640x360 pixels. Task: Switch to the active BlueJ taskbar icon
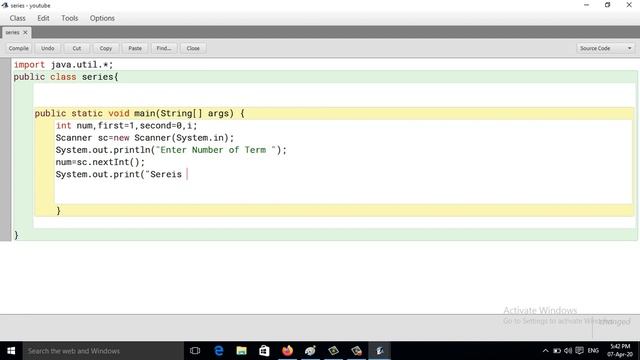click(380, 351)
